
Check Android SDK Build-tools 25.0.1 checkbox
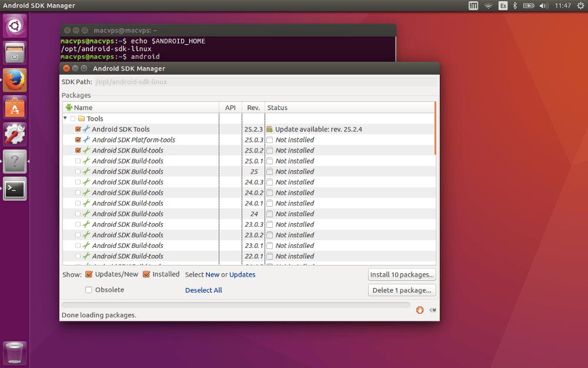coord(78,161)
